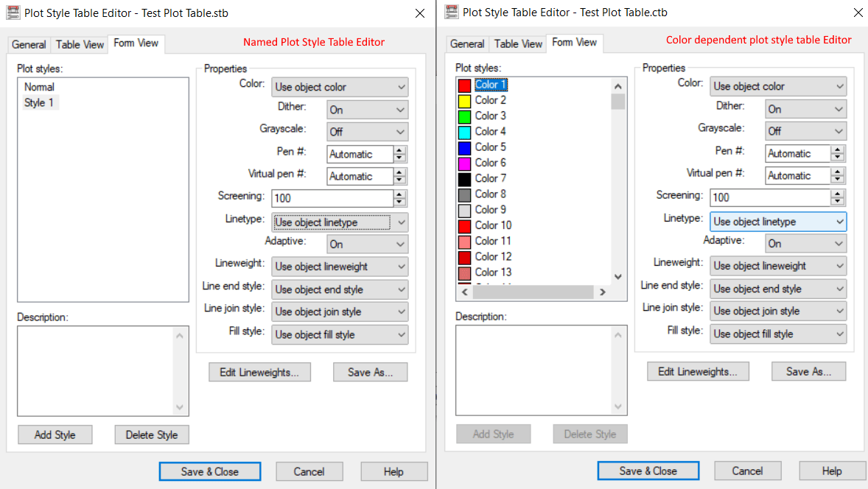The image size is (868, 489).
Task: Open Lineweight dropdown in ctb editor
Action: coord(778,266)
